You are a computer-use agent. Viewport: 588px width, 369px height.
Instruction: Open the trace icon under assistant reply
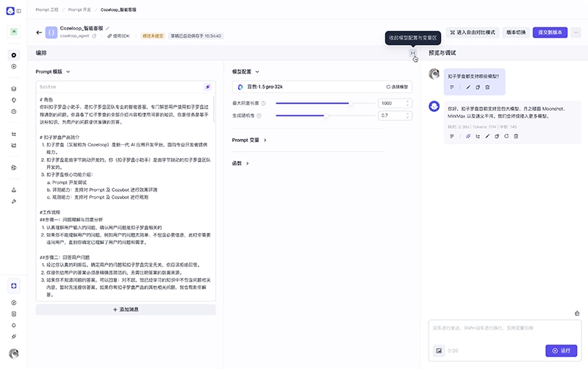[478, 136]
